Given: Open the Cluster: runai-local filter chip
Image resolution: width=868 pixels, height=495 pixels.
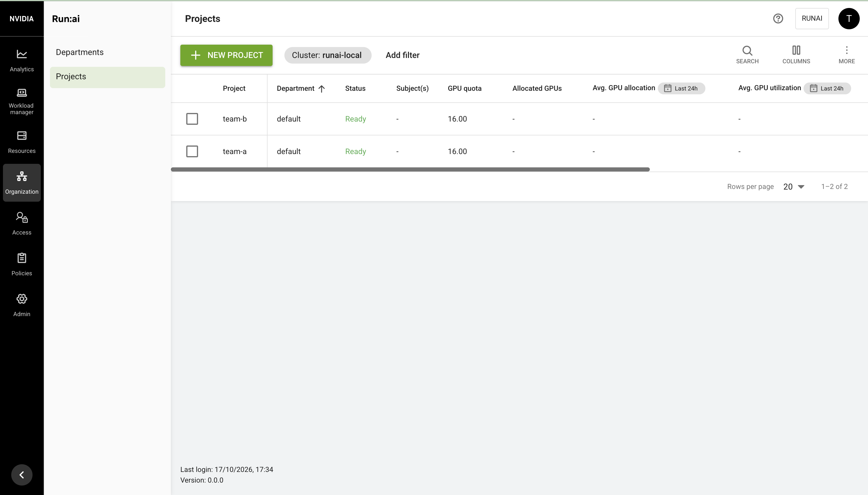Looking at the screenshot, I should tap(328, 55).
